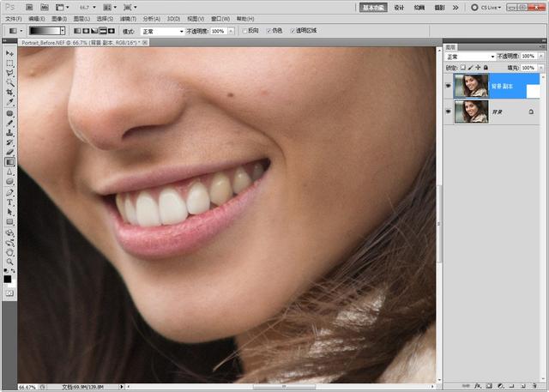The width and height of the screenshot is (549, 392).
Task: Switch to the 设计 workspace
Action: [x=399, y=8]
